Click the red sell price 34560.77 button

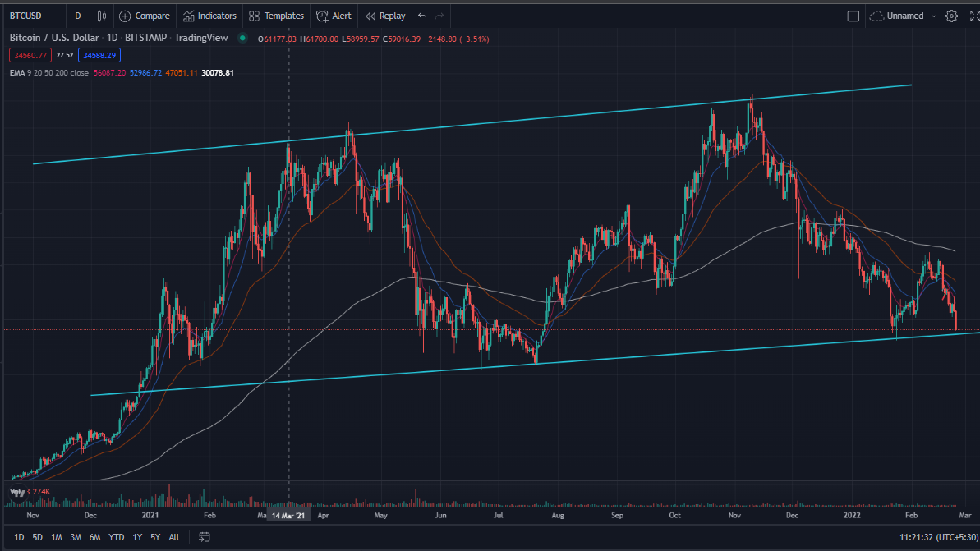30,55
